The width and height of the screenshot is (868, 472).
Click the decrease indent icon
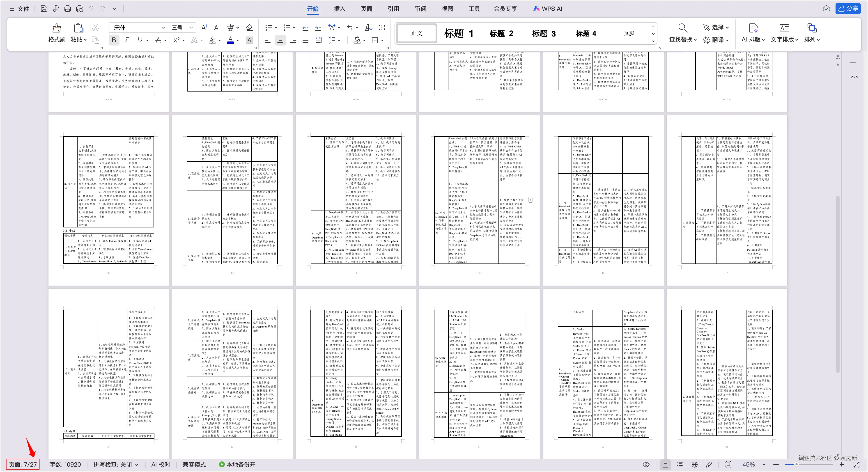pos(305,27)
